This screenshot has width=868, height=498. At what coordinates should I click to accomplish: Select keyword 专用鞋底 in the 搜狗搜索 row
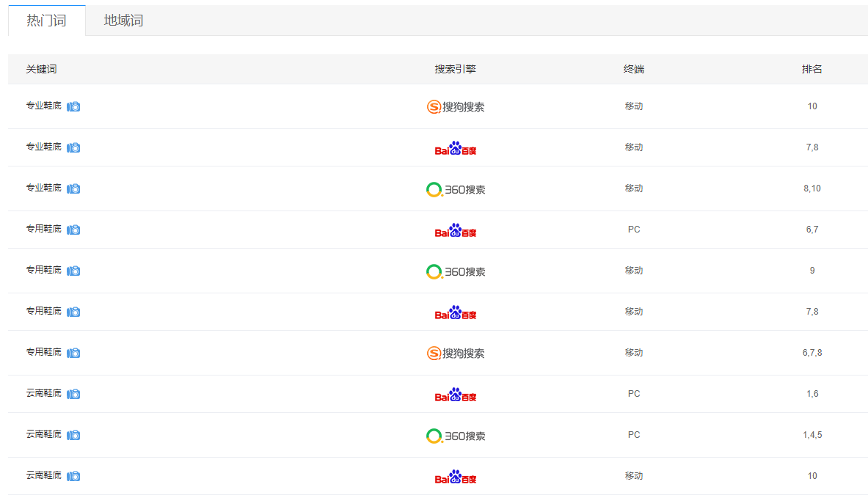click(44, 352)
